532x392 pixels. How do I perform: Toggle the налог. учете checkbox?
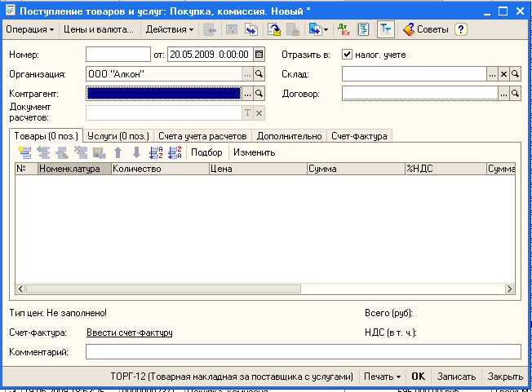(347, 55)
